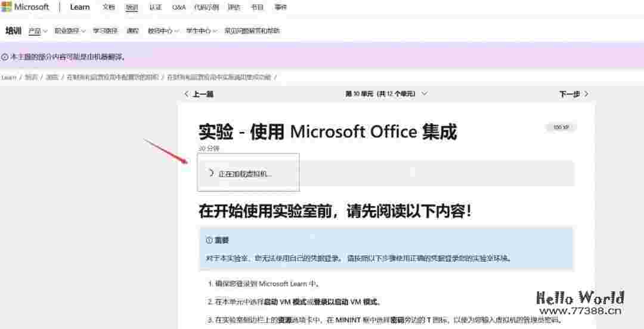
Task: Expand the 产品 dropdown
Action: tap(38, 31)
